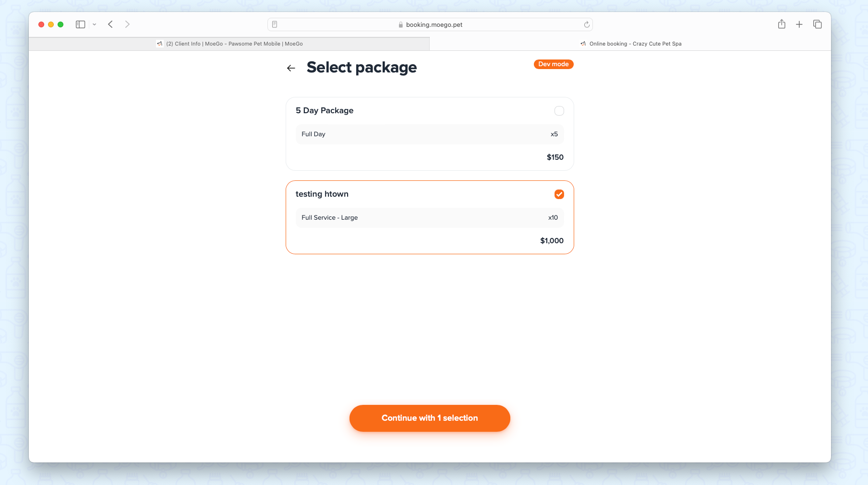Go back using the arrow beside Select package
Viewport: 868px width, 485px height.
point(291,68)
